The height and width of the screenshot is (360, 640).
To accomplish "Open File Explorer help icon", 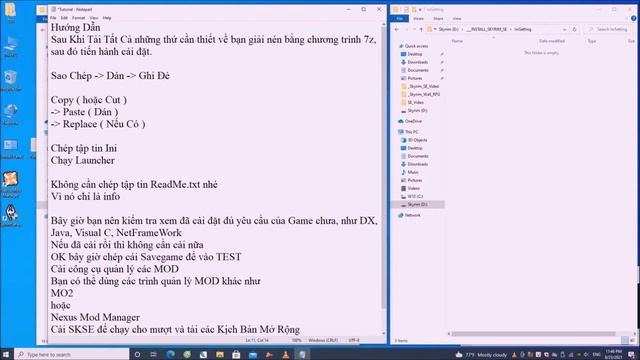I will click(x=634, y=18).
